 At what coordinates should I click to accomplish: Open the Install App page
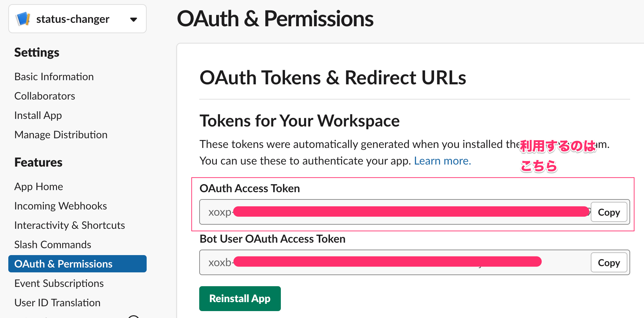point(38,115)
